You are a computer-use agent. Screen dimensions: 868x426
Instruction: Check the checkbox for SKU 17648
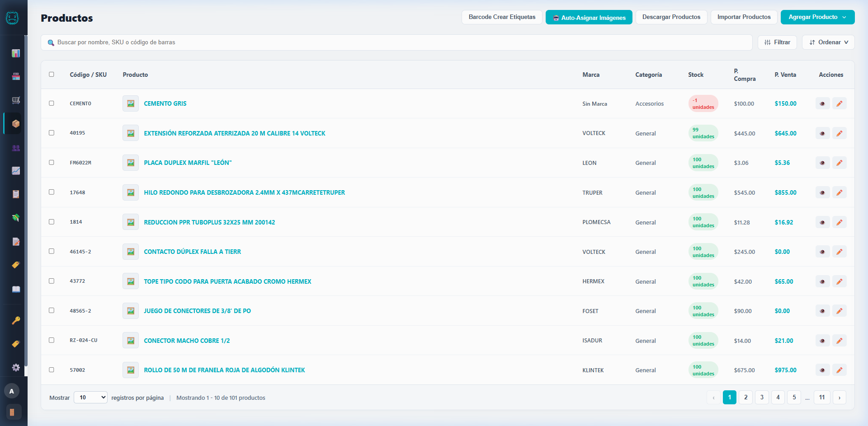[52, 192]
